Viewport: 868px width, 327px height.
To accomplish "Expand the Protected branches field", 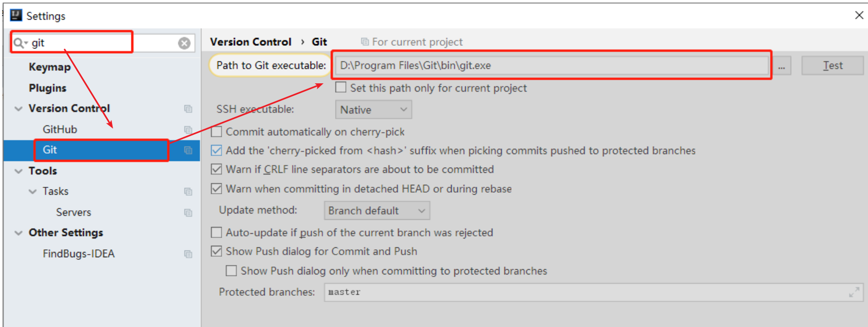I will 854,292.
